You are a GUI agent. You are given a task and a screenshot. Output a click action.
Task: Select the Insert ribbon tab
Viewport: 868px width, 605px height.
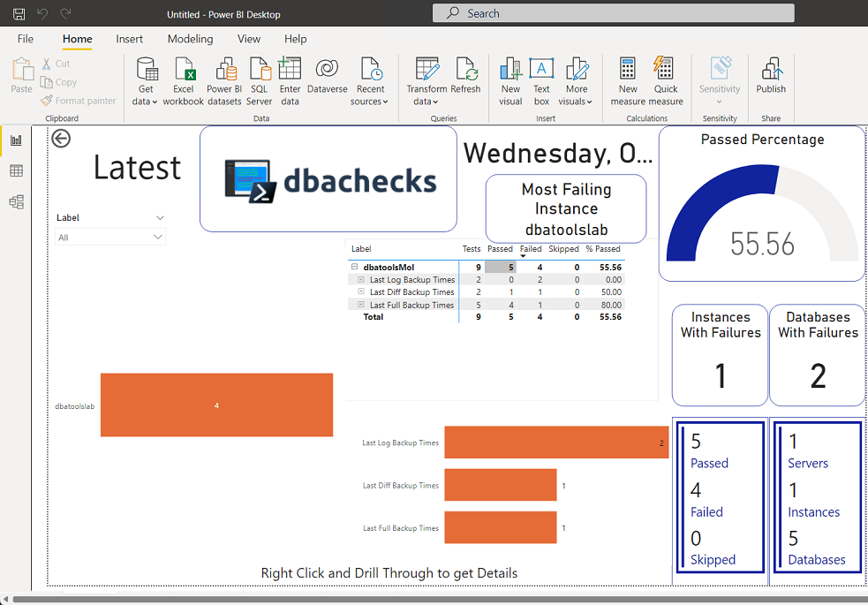(x=129, y=39)
